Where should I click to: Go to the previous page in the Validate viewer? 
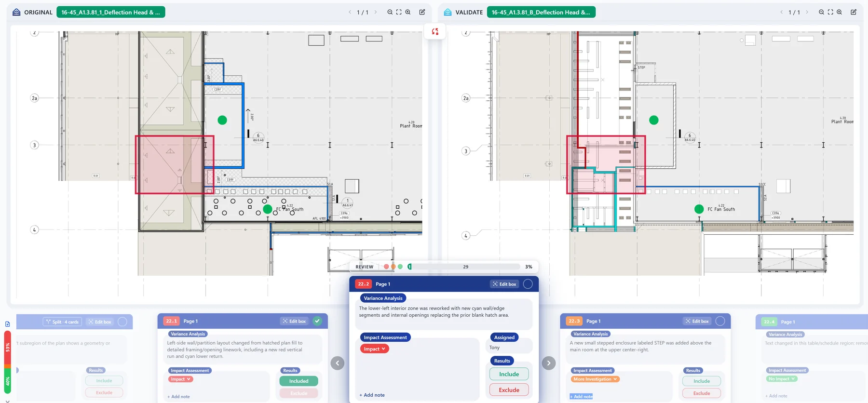click(781, 12)
